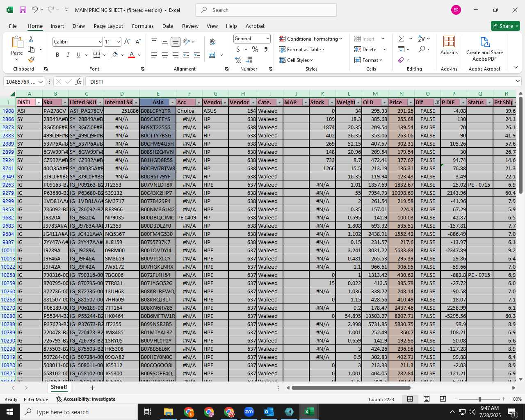The image size is (525, 420).
Task: Open Dif column active filter dropdown
Action: click(437, 103)
